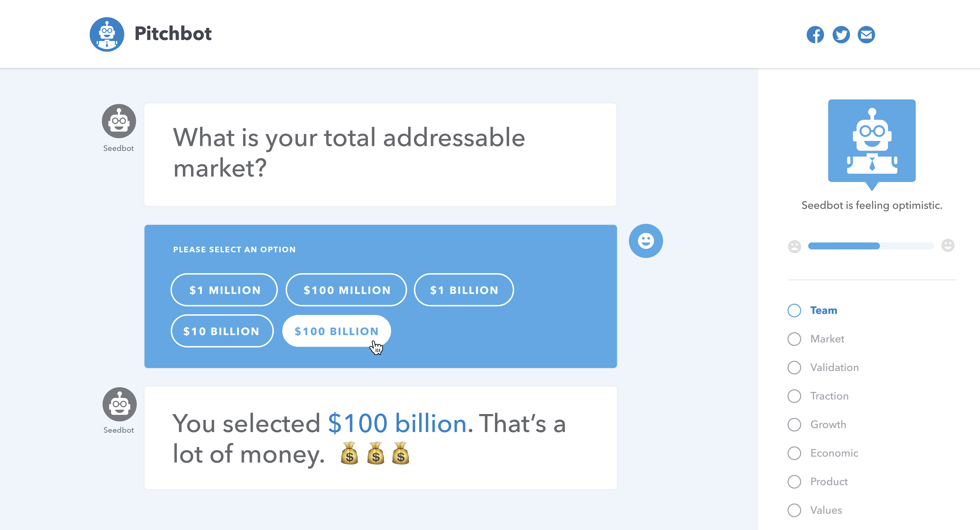Screen dimensions: 980x530
Task: Share on Facebook icon
Action: (x=815, y=35)
